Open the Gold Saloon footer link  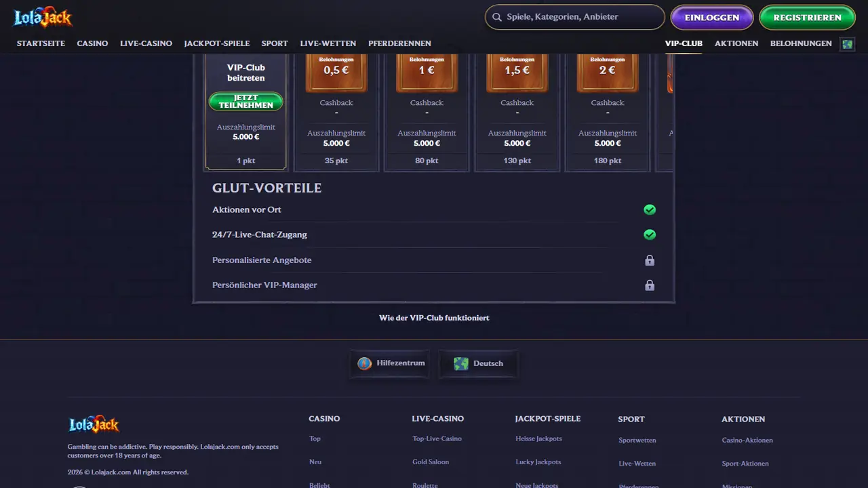click(x=431, y=462)
